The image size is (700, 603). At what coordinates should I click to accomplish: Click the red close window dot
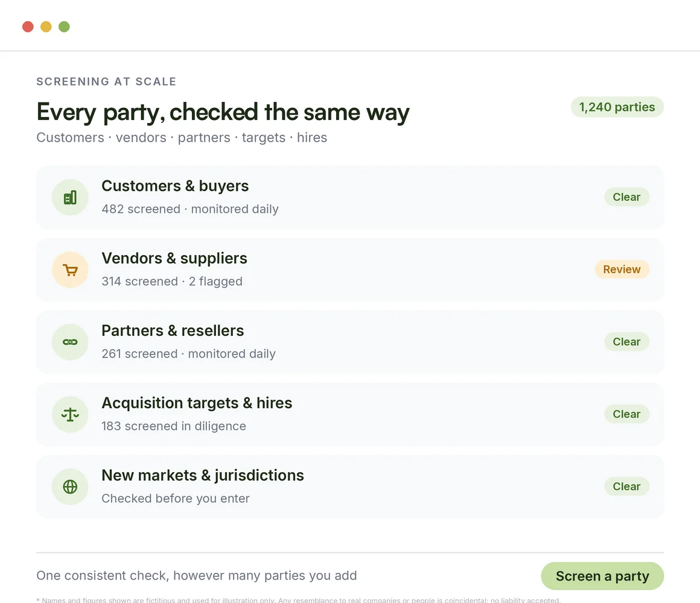tap(28, 27)
